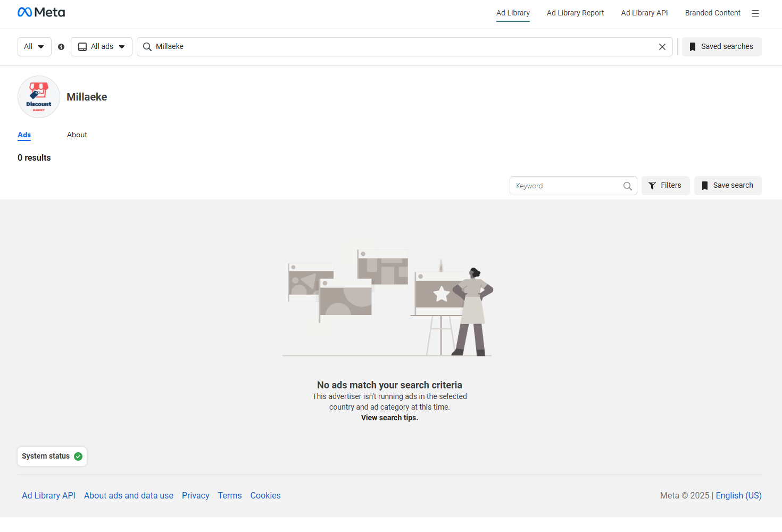Go to Branded Content

coord(712,13)
